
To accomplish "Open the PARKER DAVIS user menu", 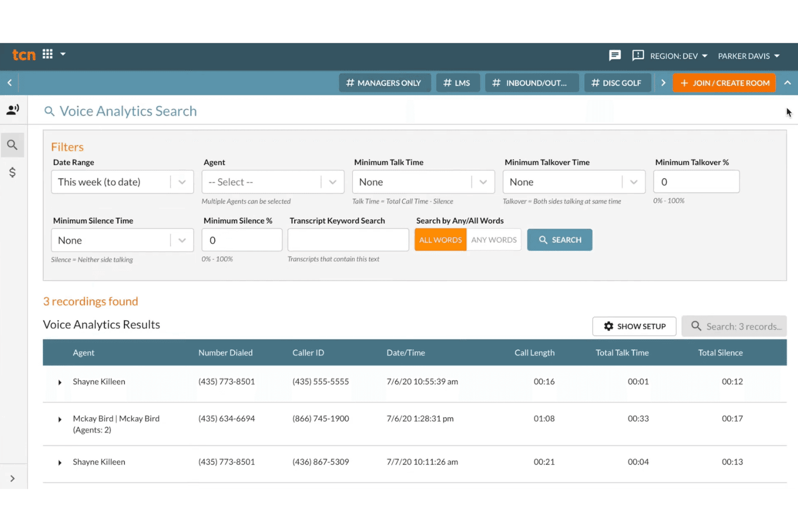I will [749, 56].
